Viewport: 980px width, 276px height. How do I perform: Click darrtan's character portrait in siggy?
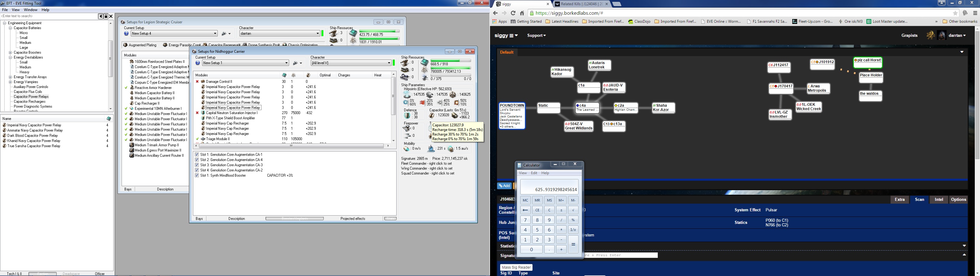point(942,36)
